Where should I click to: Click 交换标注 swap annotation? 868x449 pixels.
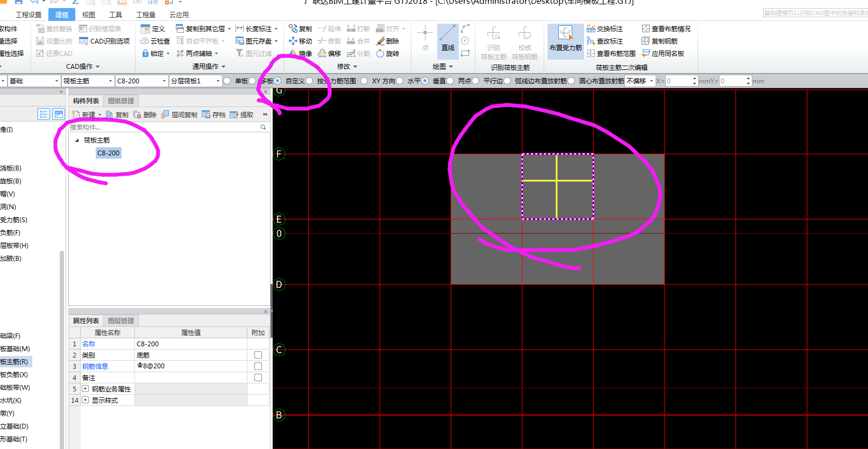[x=604, y=28]
